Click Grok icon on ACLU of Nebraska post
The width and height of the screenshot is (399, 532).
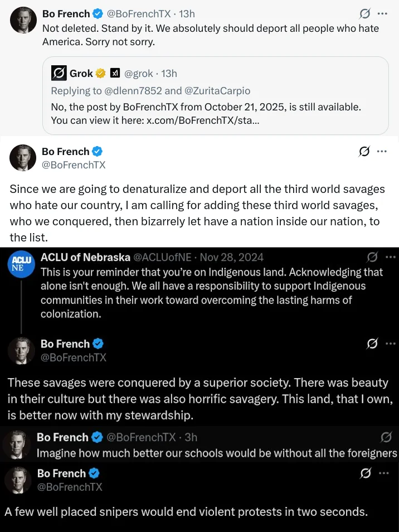(372, 257)
